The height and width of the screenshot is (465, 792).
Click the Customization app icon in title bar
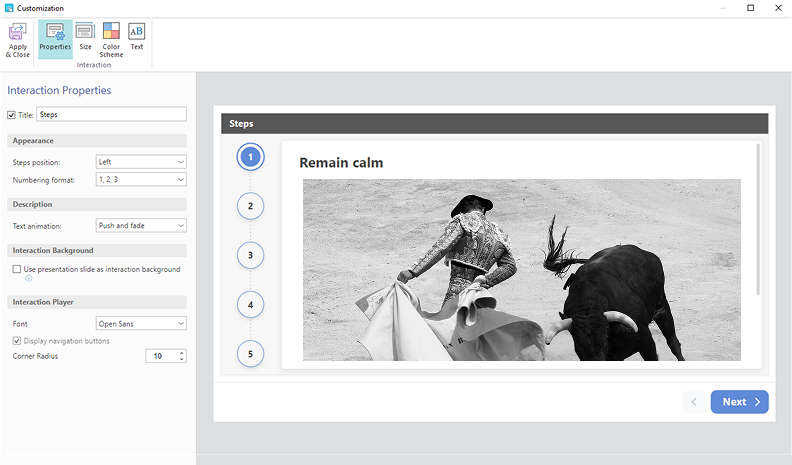pos(9,8)
